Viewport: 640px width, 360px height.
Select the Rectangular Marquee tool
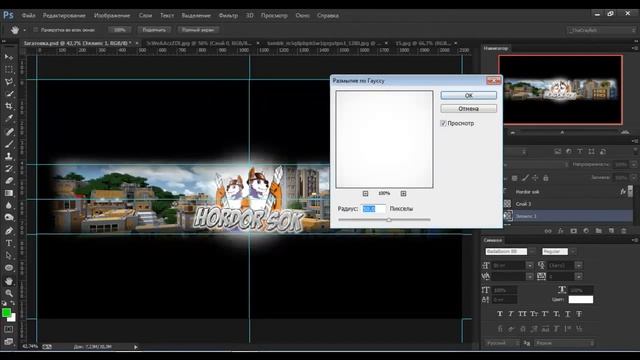(x=9, y=69)
